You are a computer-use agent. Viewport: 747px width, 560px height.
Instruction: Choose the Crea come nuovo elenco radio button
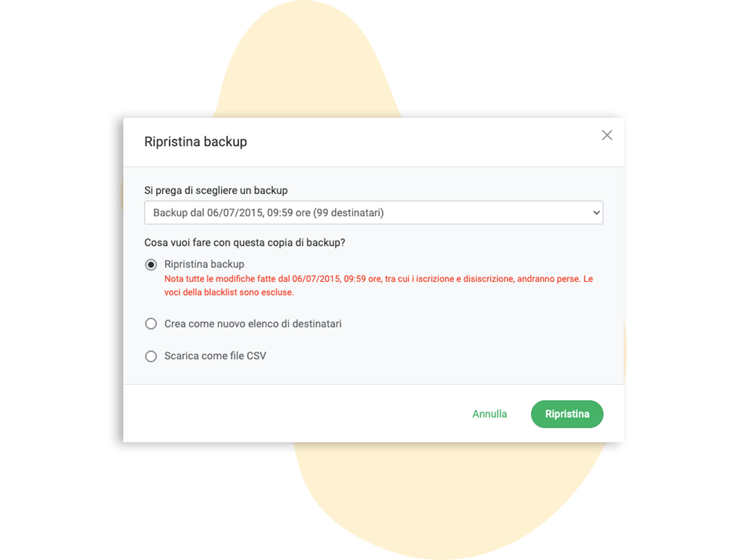[x=151, y=324]
